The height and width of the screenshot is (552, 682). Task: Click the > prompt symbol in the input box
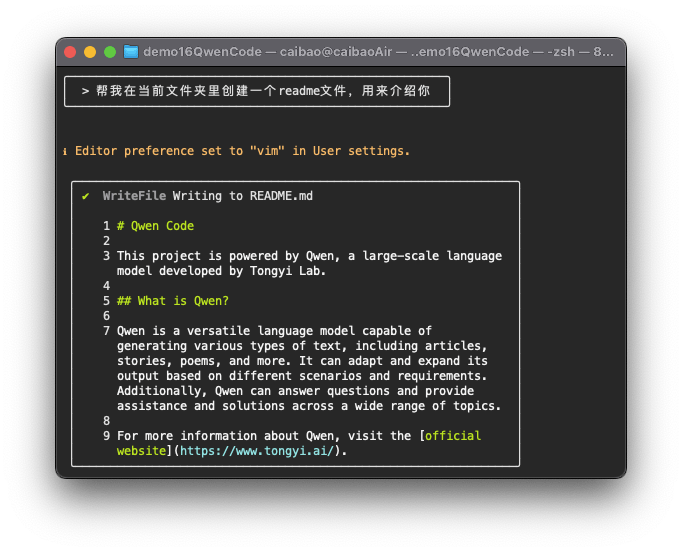[x=85, y=90]
